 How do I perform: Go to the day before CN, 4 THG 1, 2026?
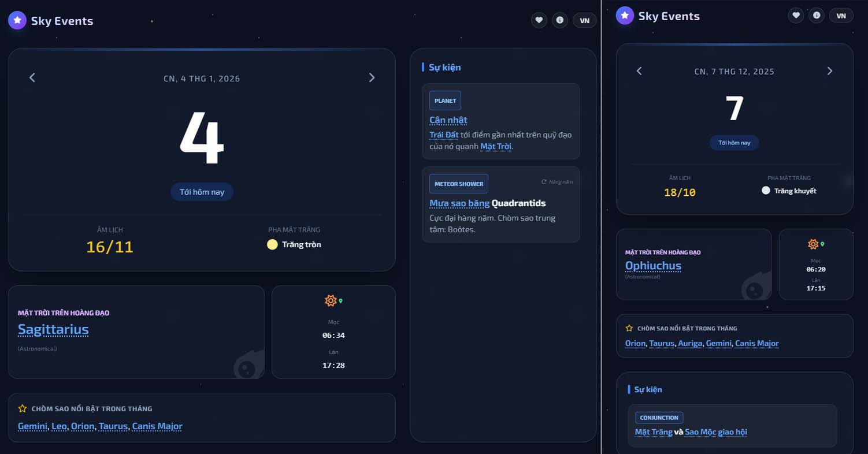32,78
